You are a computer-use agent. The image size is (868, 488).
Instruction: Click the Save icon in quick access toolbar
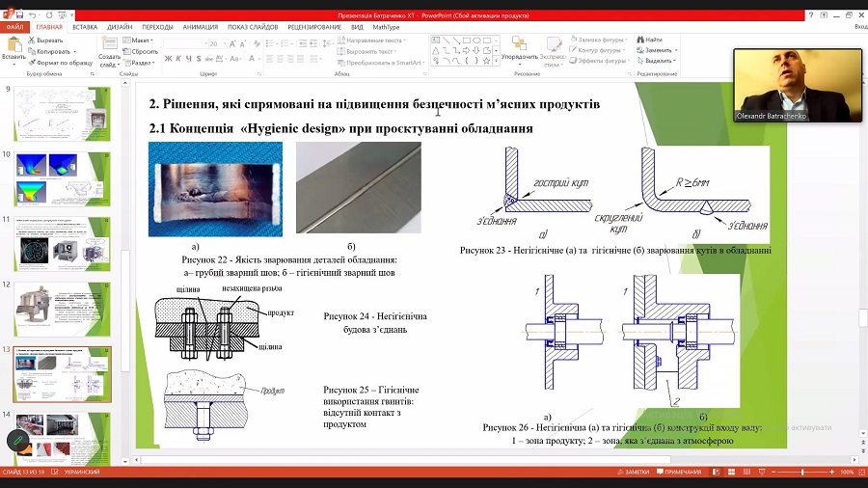click(19, 14)
